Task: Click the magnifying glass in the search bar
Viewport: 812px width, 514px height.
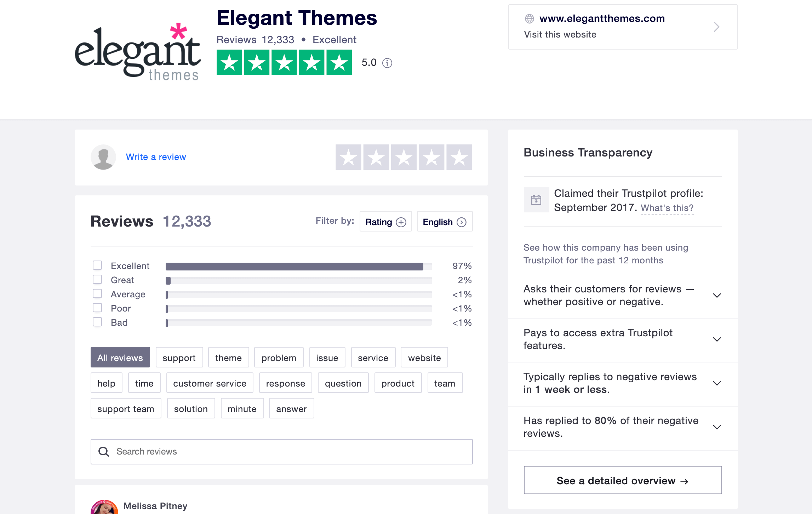Action: pos(104,452)
